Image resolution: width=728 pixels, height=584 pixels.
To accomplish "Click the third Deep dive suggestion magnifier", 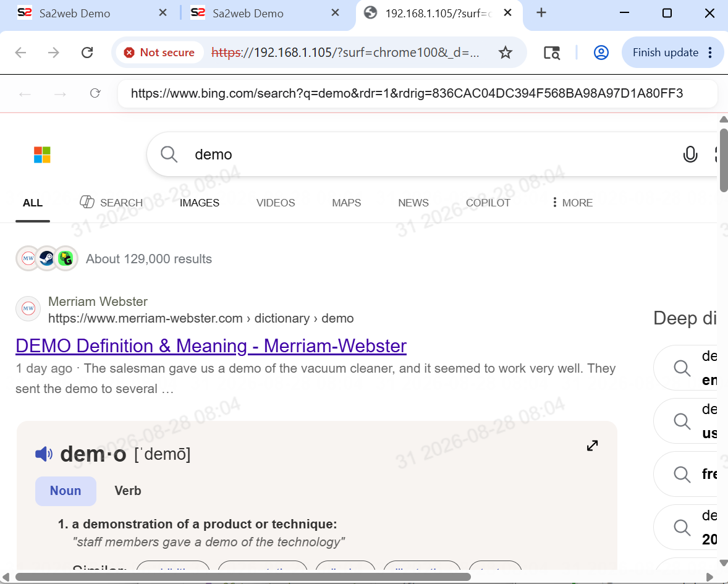I will pyautogui.click(x=682, y=475).
